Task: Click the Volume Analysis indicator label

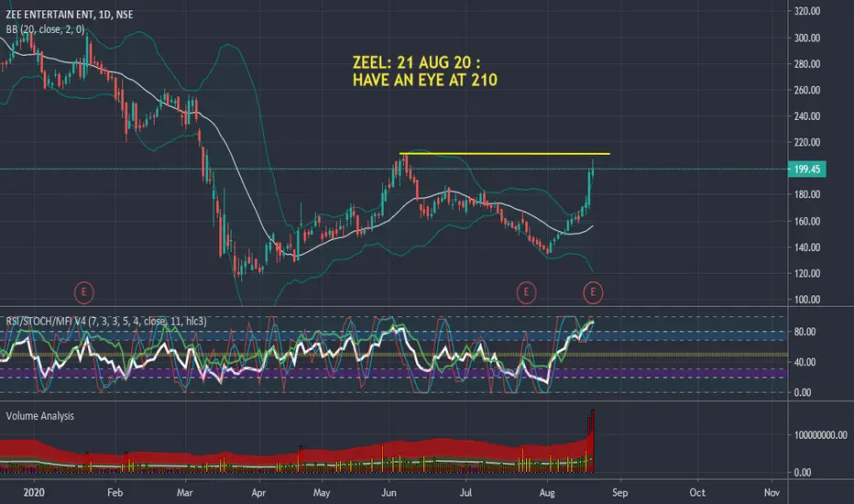Action: [x=39, y=416]
